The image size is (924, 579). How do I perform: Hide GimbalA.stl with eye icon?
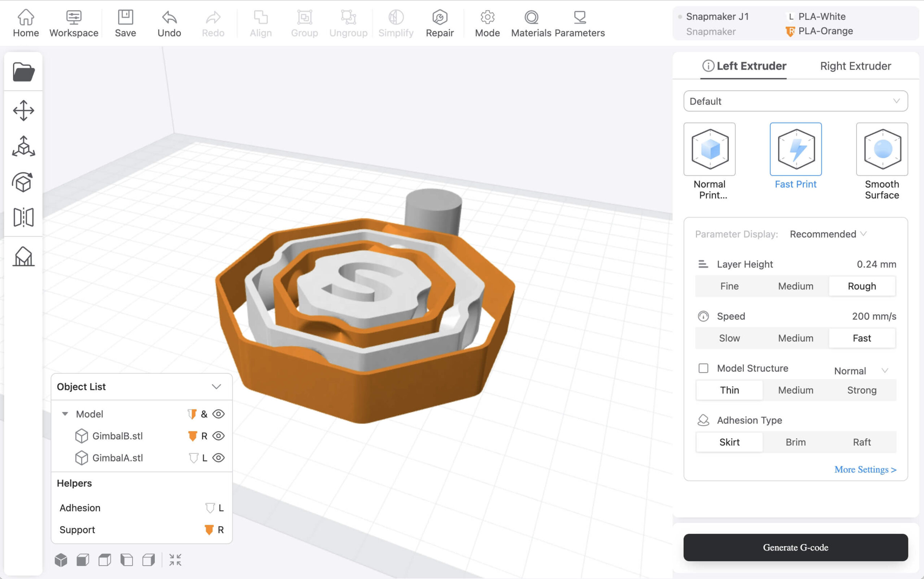218,458
